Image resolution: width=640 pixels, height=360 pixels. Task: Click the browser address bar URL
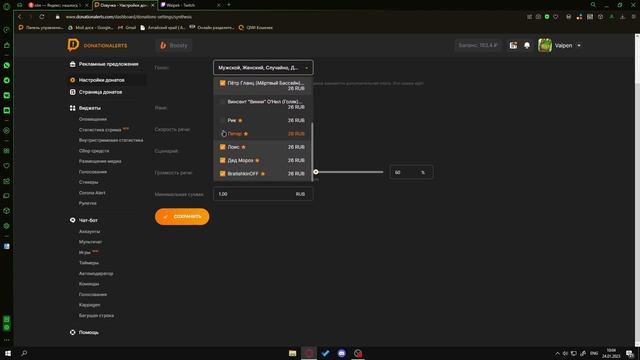click(129, 17)
